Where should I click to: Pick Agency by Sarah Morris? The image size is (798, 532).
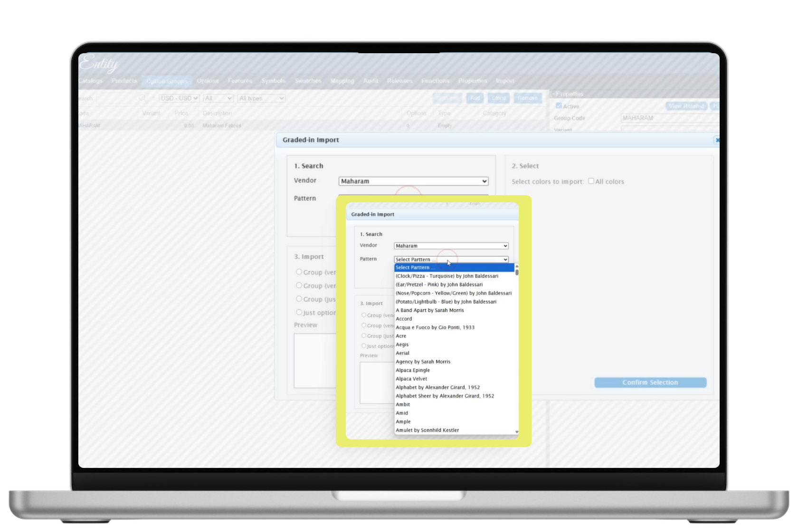click(454, 361)
